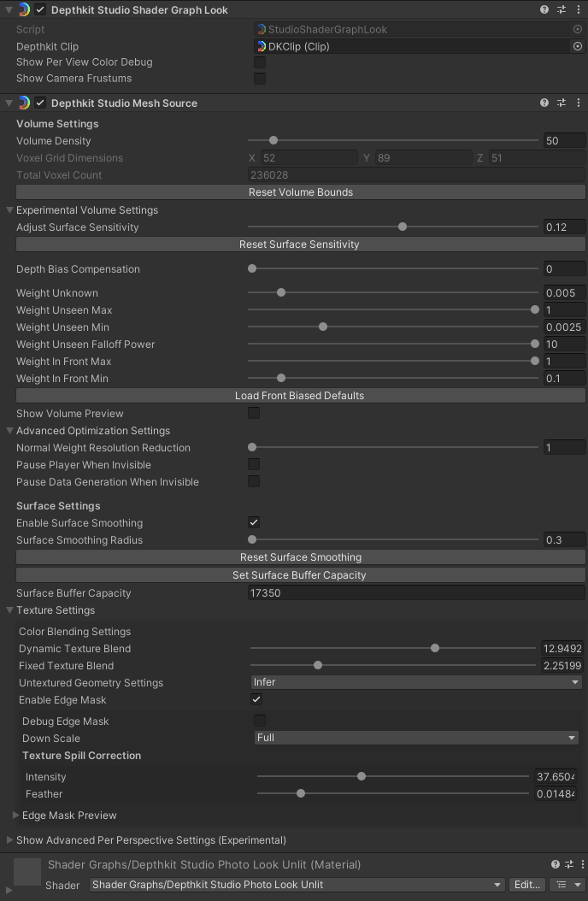The image size is (588, 901).
Task: Click Reset Volume Bounds button
Action: tap(300, 192)
